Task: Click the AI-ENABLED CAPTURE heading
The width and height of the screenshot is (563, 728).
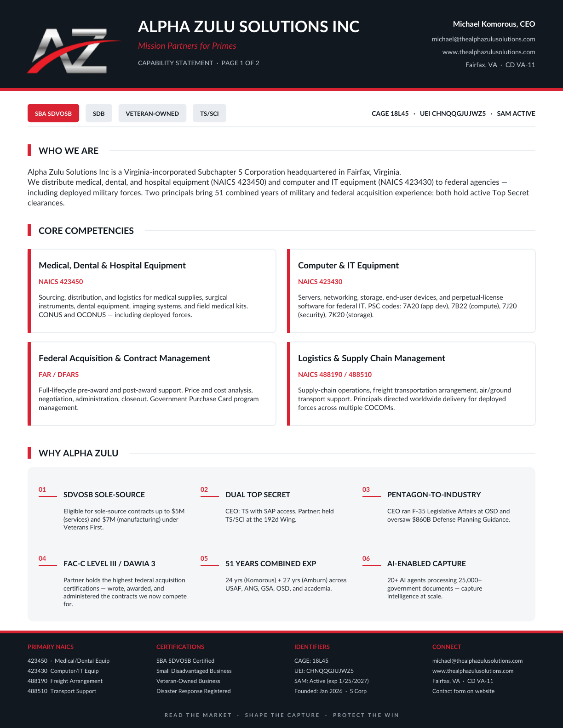Action: [426, 563]
